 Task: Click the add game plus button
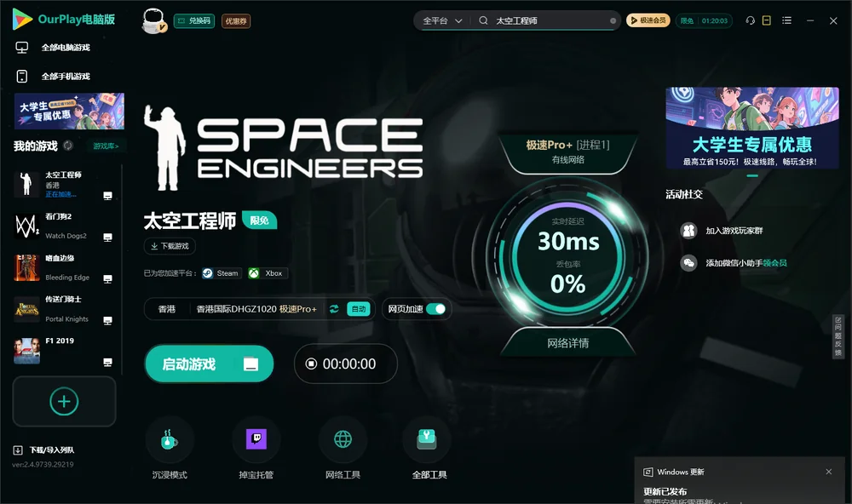(x=64, y=401)
